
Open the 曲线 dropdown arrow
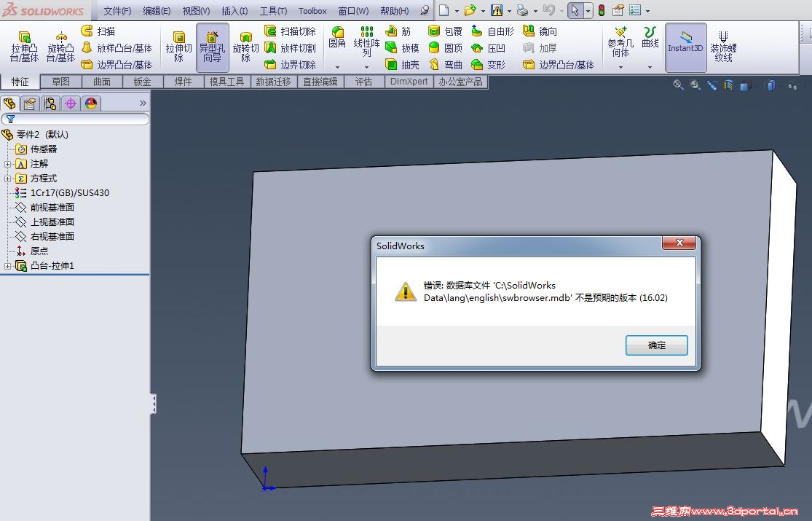coord(650,67)
